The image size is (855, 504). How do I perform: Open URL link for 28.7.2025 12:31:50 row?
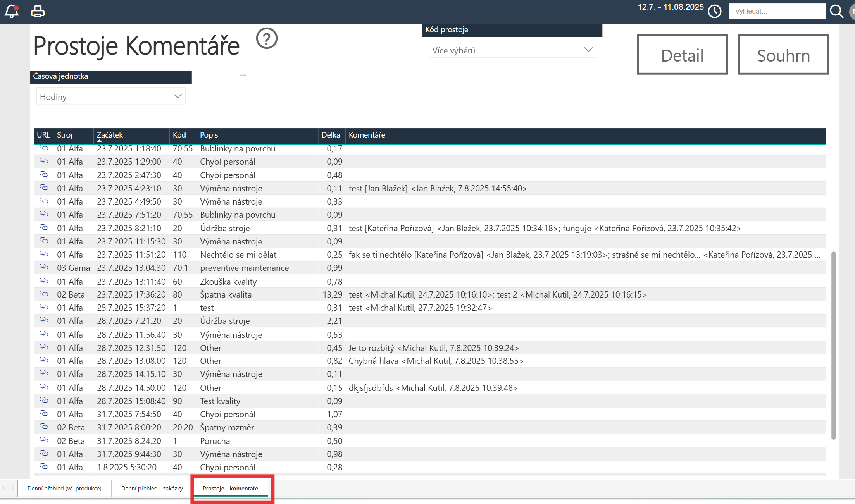click(x=44, y=347)
